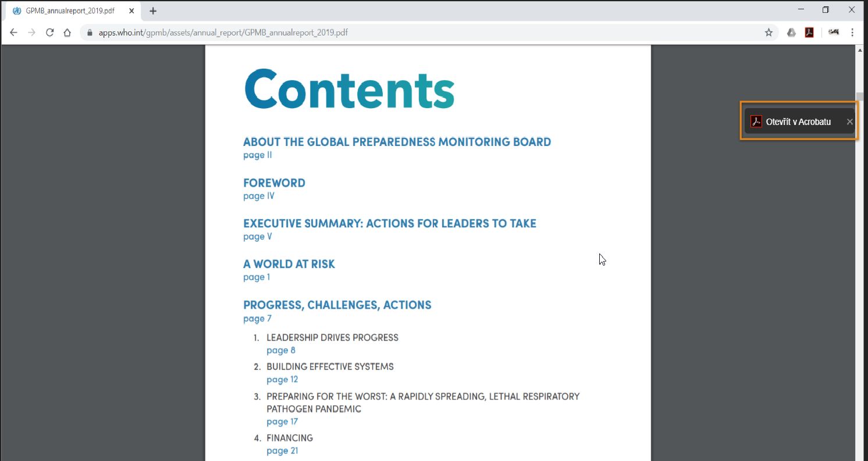Click the Google Drive extension icon

click(x=791, y=33)
